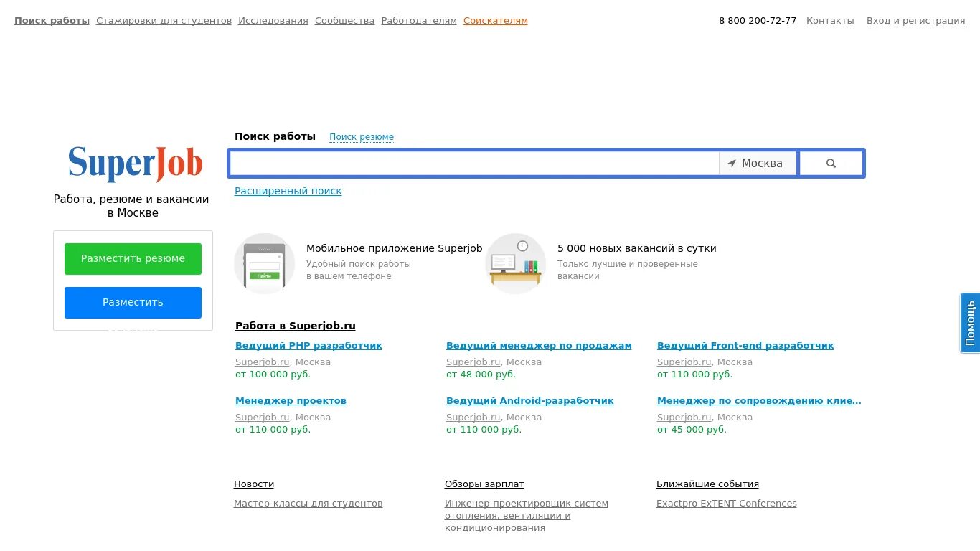Click Superjob.ru company under PHP разработчик
The image size is (980, 551).
(263, 362)
